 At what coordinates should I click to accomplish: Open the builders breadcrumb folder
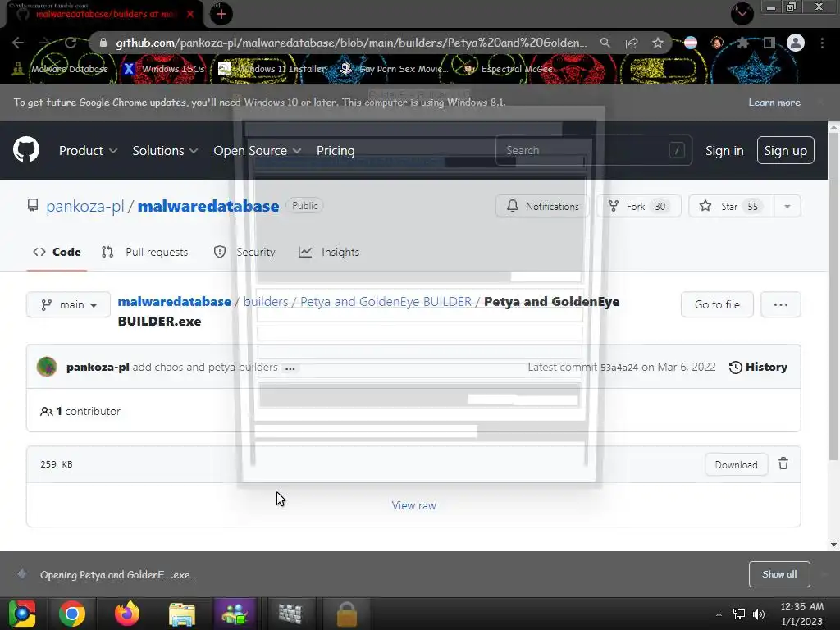pos(266,302)
